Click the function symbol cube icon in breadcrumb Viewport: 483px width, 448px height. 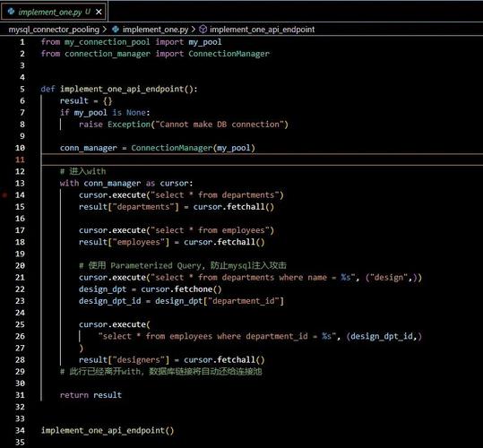pyautogui.click(x=203, y=30)
